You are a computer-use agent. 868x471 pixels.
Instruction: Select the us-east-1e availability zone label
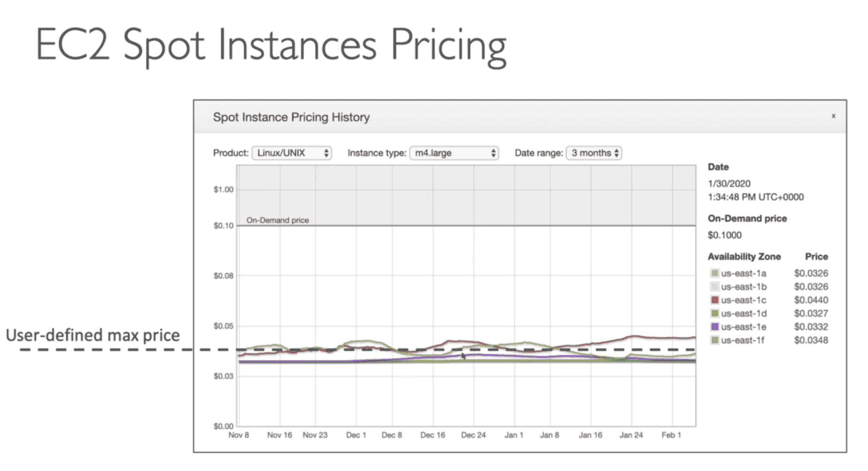click(x=744, y=327)
